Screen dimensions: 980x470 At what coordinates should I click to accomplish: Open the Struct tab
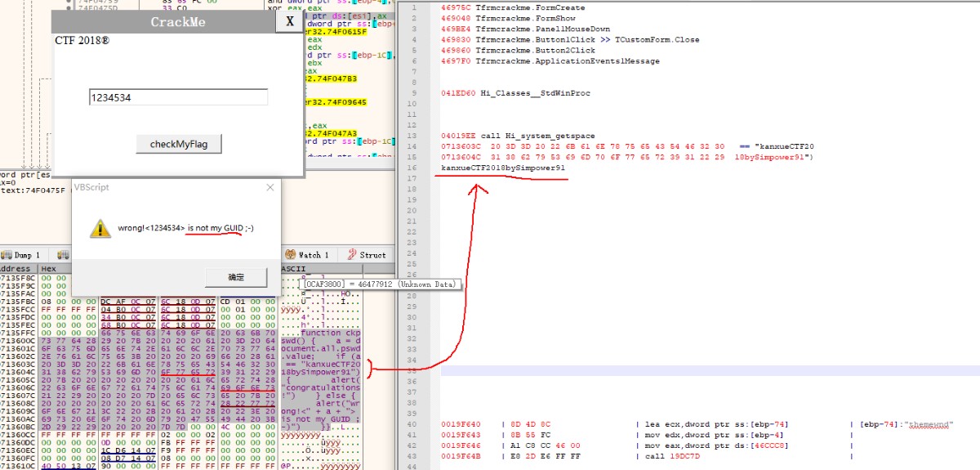tap(367, 255)
